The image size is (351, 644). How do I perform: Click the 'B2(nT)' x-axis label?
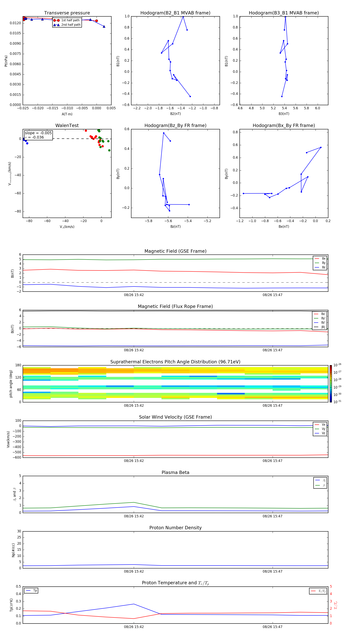(x=175, y=114)
